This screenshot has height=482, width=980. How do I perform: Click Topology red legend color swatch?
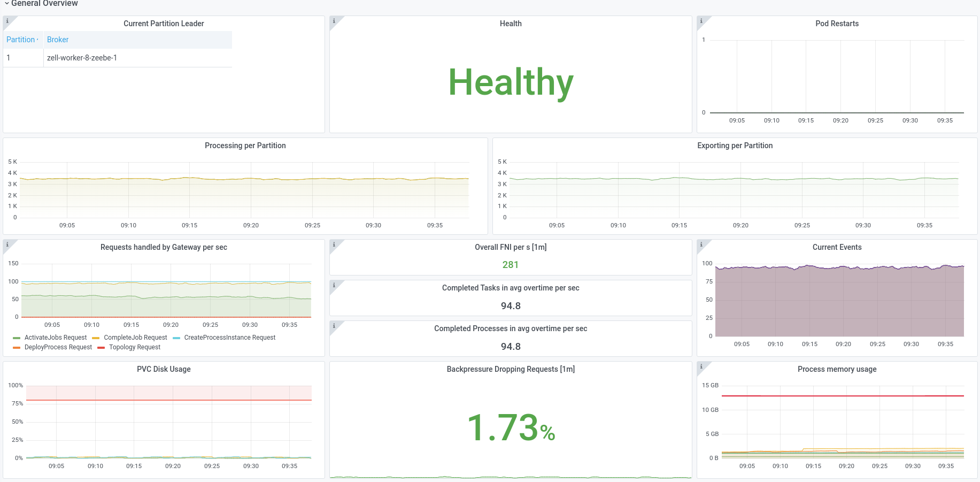click(x=101, y=348)
